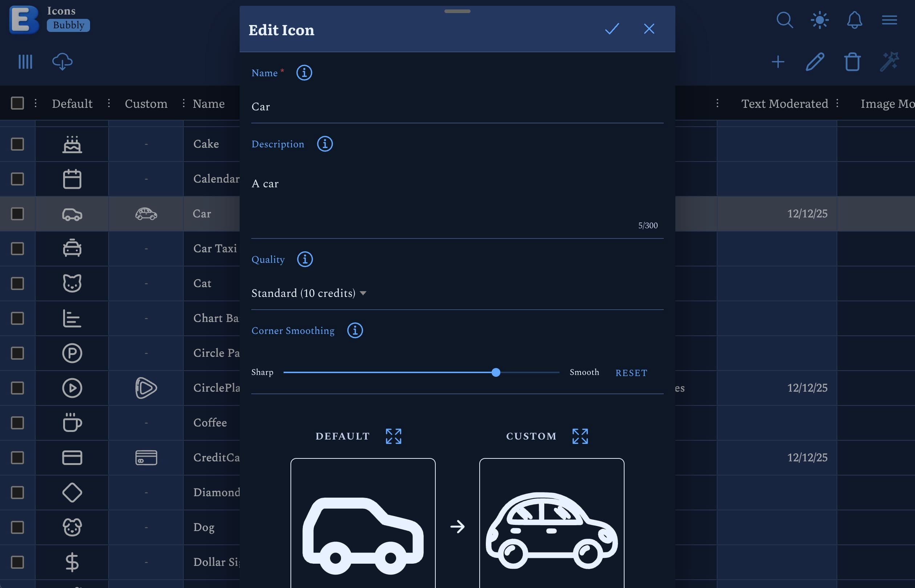Click the cloud download icon
Image resolution: width=915 pixels, height=588 pixels.
pos(62,61)
